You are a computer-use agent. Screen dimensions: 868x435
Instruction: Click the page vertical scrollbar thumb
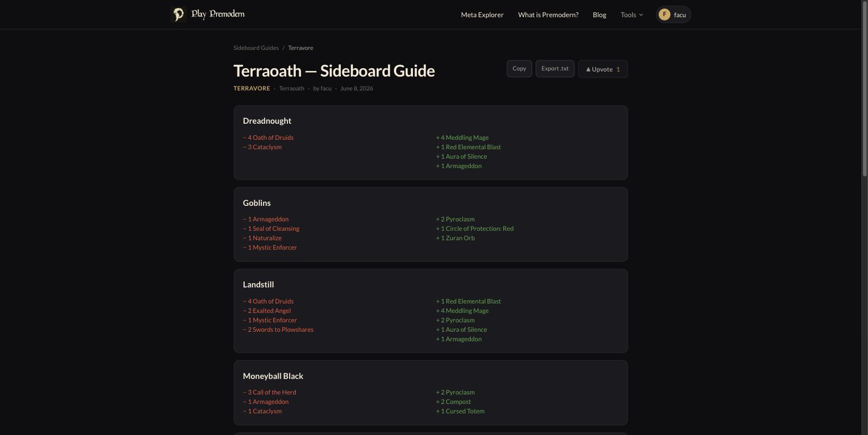864,89
